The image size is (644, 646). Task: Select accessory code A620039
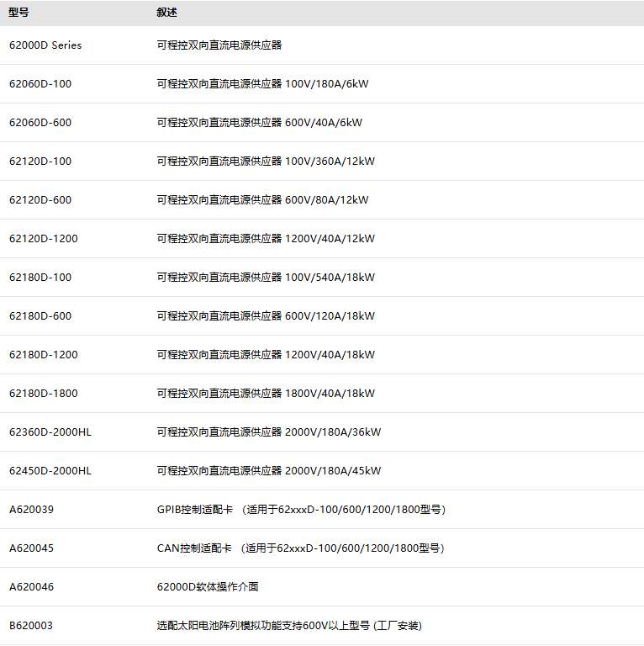31,510
